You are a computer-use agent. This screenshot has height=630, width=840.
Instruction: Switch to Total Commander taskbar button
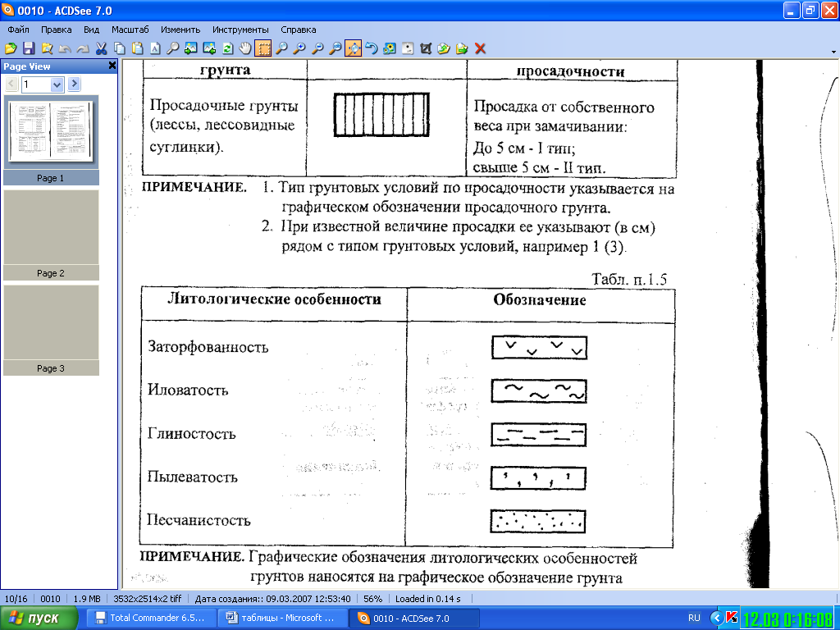152,618
